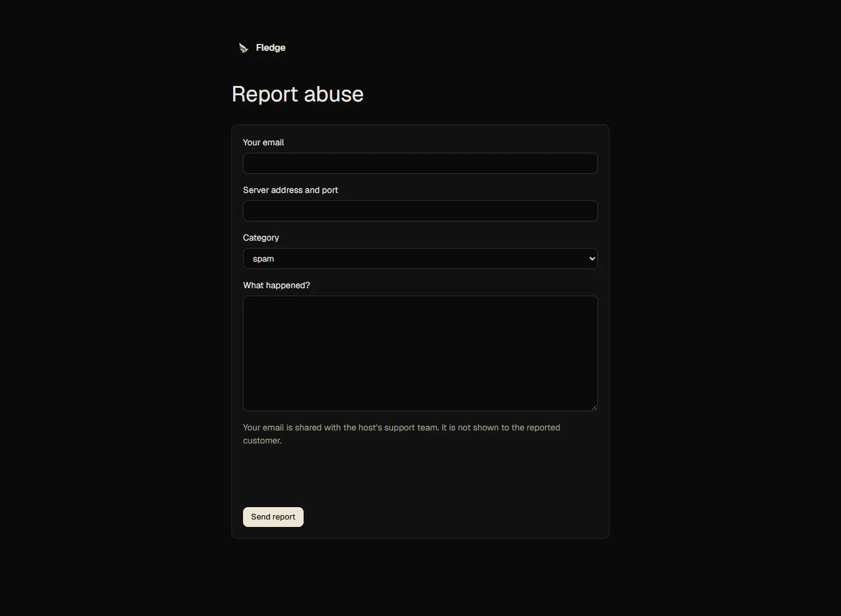841x616 pixels.
Task: Click inside the What happened? text area
Action: [x=420, y=353]
